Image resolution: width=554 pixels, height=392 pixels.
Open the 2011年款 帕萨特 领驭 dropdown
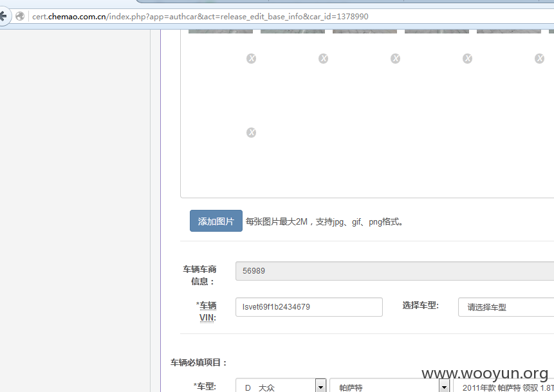coord(503,386)
